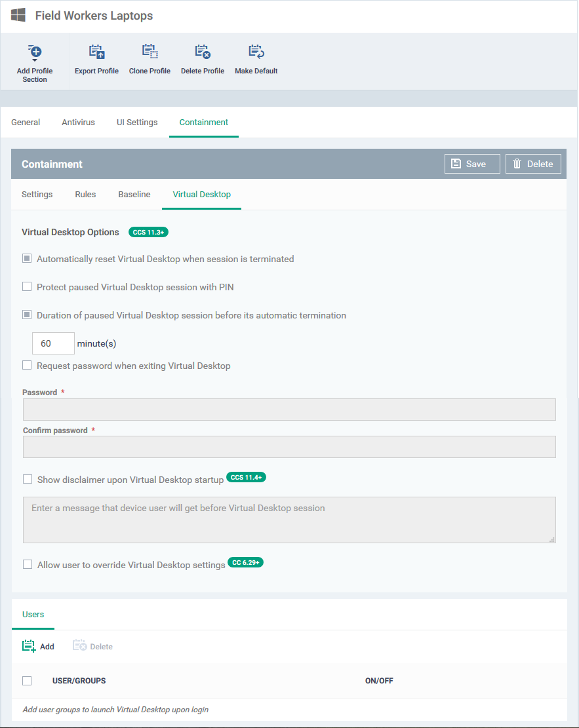Click Delete button in Containment header
The image size is (579, 728).
pyautogui.click(x=533, y=164)
